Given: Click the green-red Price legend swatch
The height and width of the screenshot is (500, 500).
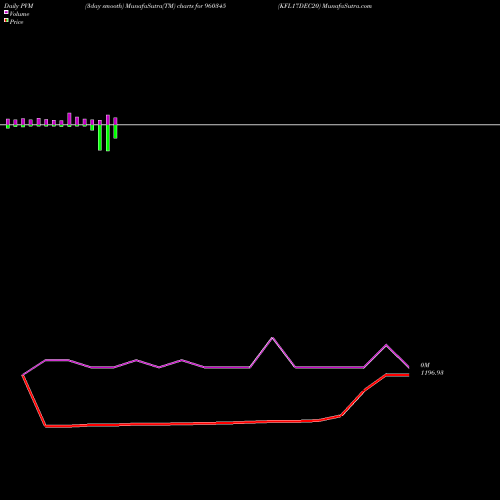Looking at the screenshot, I should [x=6, y=20].
